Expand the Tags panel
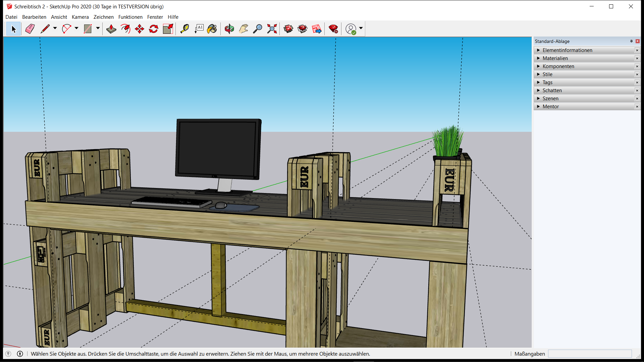 pyautogui.click(x=538, y=82)
